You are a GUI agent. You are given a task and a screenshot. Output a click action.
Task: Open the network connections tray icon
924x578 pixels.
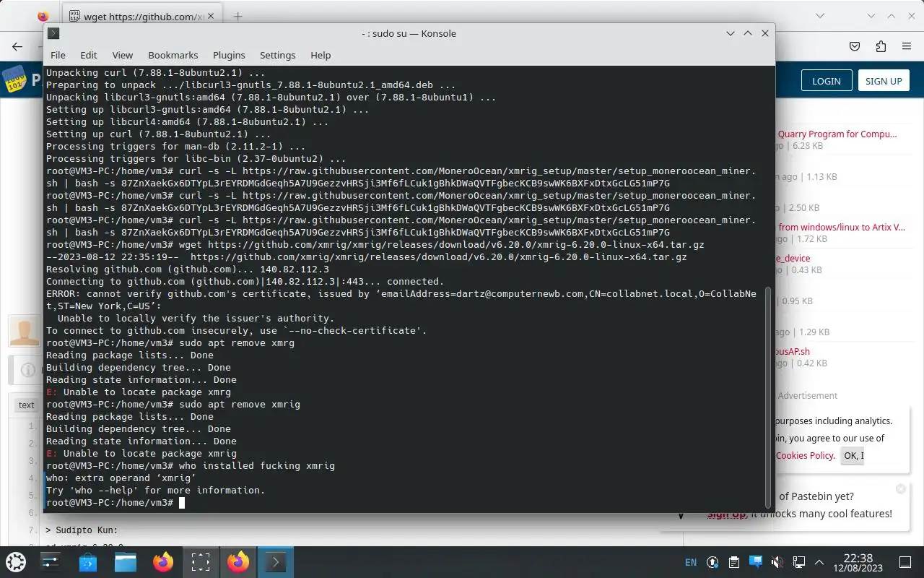(799, 562)
